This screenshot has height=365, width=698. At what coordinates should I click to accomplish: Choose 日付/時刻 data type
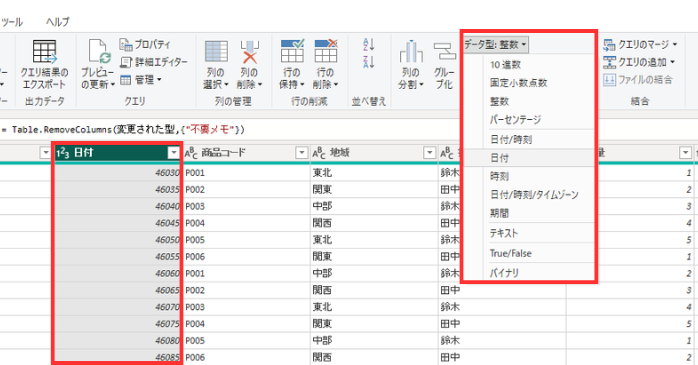pyautogui.click(x=511, y=139)
